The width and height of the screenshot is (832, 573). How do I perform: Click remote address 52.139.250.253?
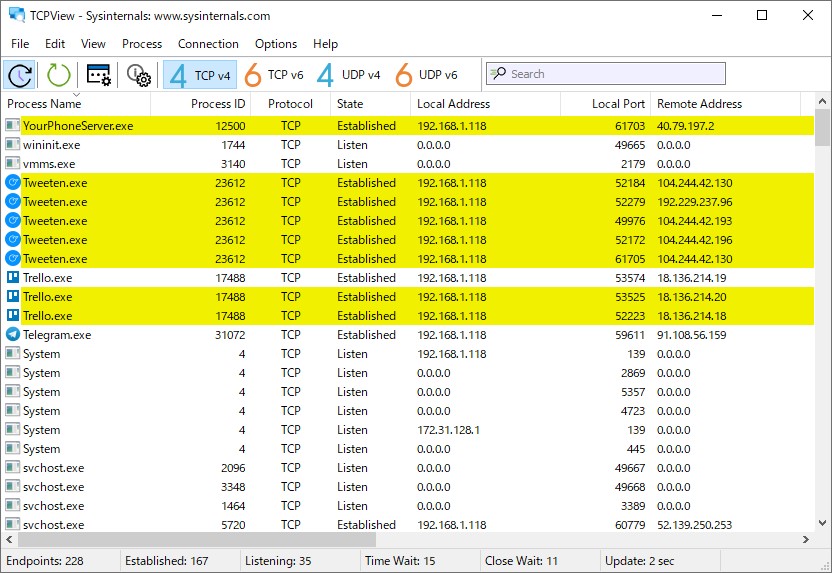[695, 525]
